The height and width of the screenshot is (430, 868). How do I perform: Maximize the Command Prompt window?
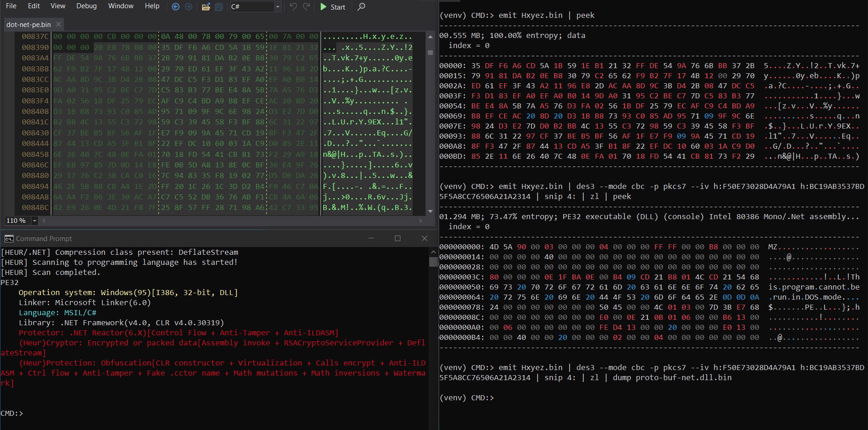[x=398, y=238]
